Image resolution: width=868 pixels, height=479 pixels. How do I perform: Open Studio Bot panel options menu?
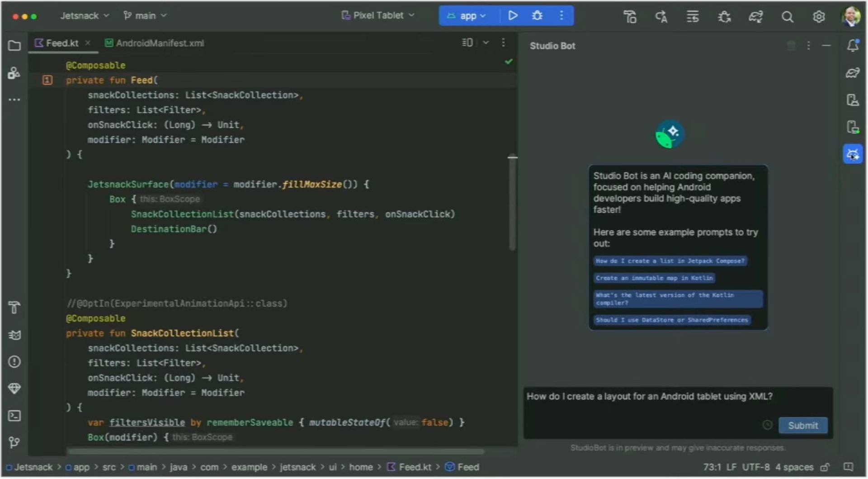808,46
